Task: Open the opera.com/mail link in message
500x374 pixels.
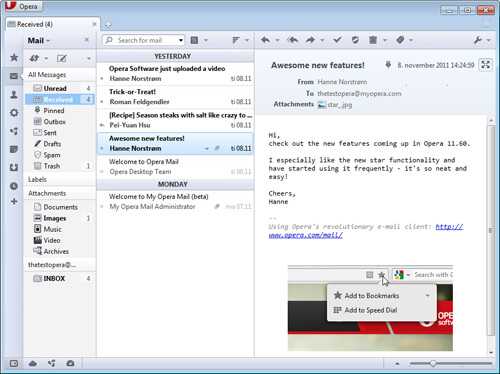Action: coord(366,231)
